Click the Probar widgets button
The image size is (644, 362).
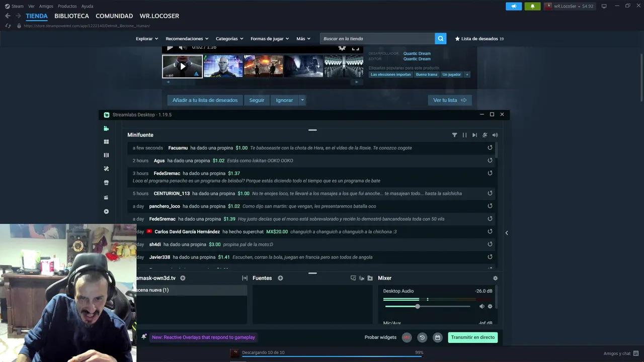coord(380,337)
